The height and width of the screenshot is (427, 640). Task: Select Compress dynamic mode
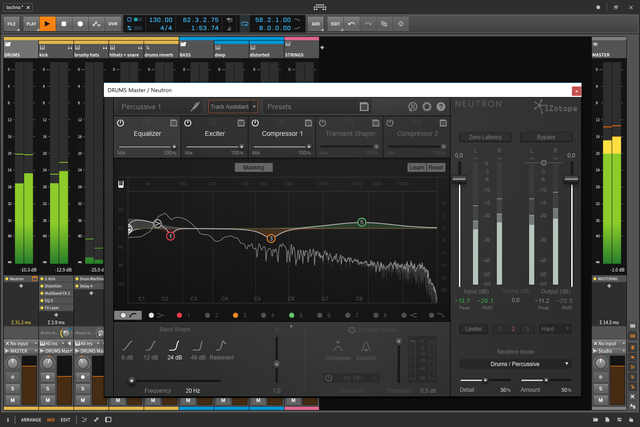(x=338, y=350)
